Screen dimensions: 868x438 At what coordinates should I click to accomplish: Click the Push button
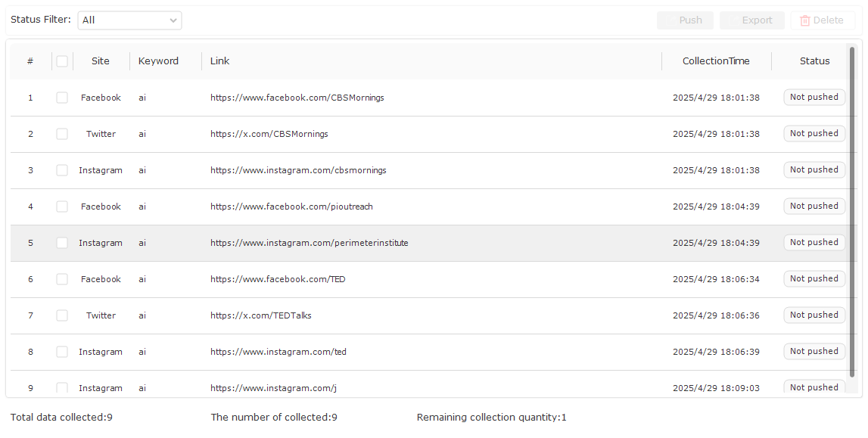685,20
